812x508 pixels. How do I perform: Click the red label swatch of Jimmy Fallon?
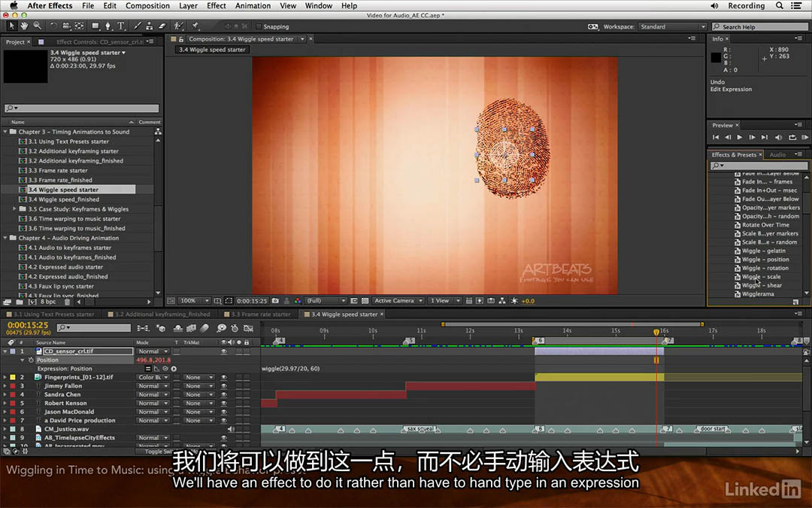(x=13, y=386)
